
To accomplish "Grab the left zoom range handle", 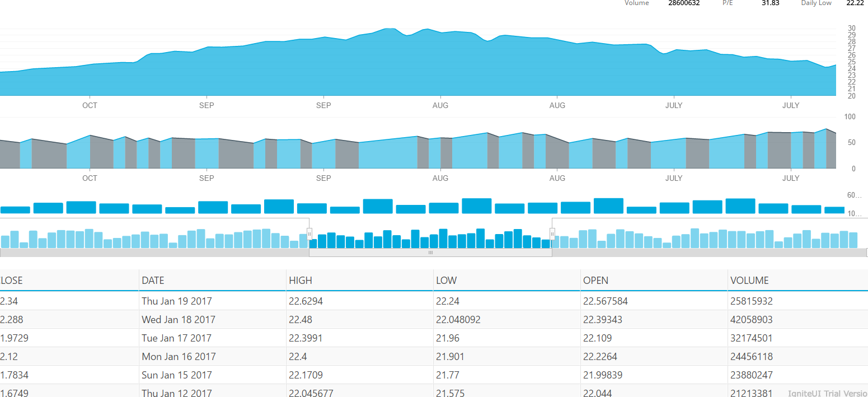I will tap(309, 234).
